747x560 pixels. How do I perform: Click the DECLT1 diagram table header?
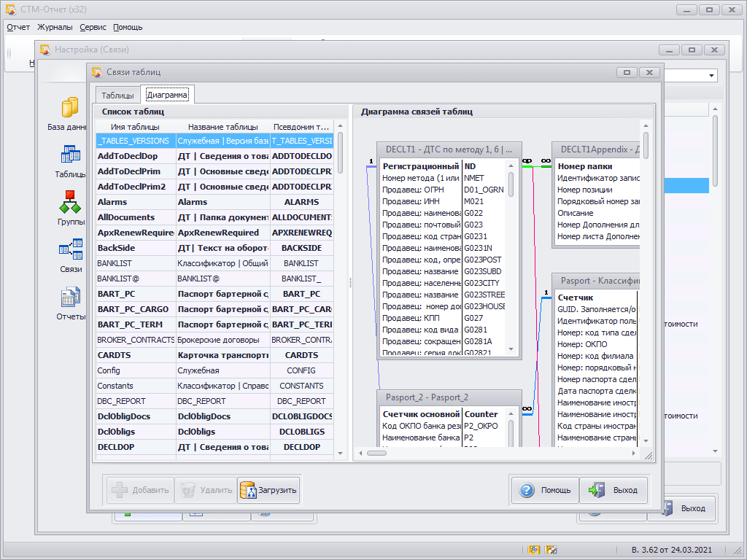coord(449,149)
